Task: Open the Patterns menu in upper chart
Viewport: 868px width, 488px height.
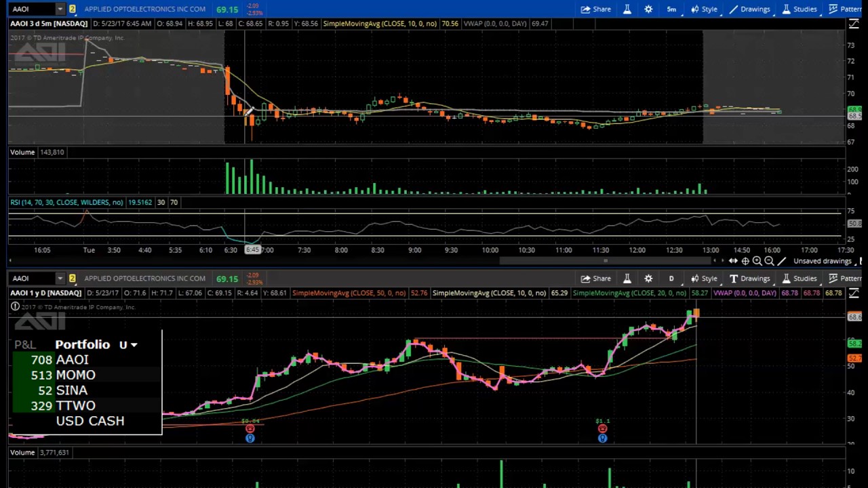Action: (x=845, y=9)
